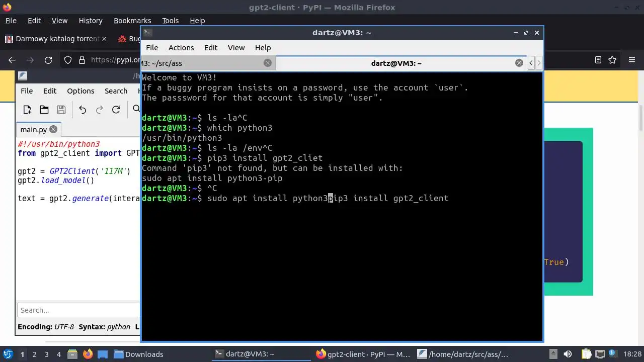Reload the document in the text editor
644x362 pixels.
tap(116, 110)
